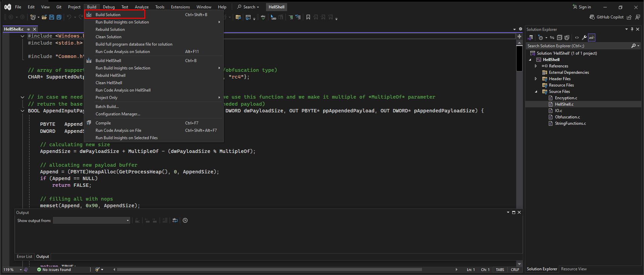644x275 pixels.
Task: Select Encryption.c in Solution Explorer
Action: pos(566,98)
